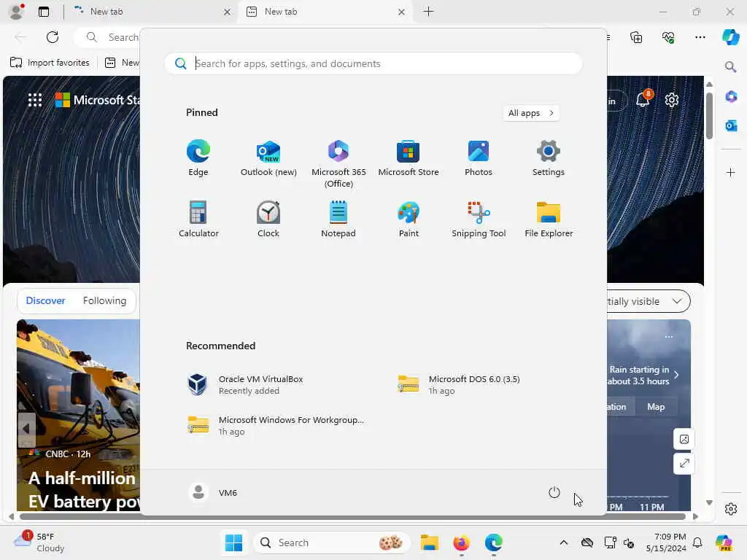Launch the Photos app
Viewport: 747px width, 560px height.
(479, 158)
